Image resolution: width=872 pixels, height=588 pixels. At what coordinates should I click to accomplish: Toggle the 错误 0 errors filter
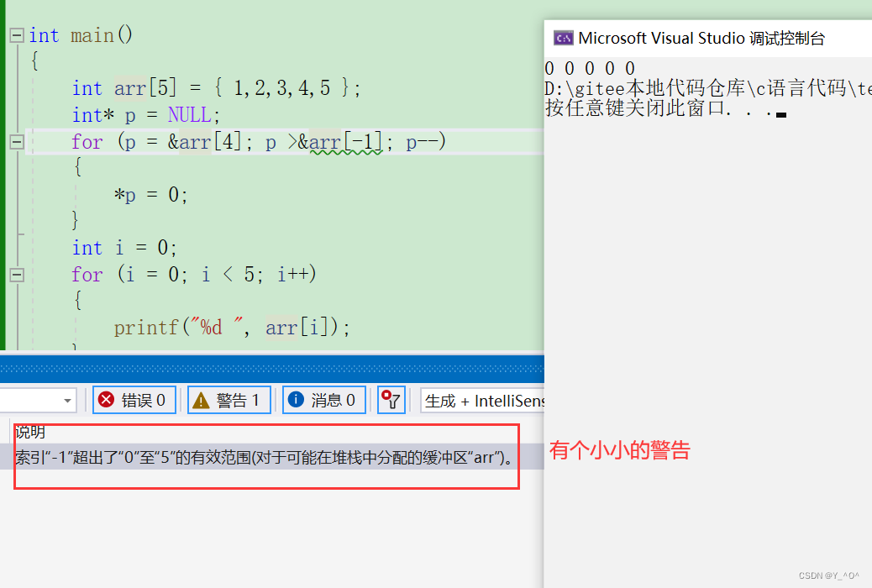click(134, 400)
